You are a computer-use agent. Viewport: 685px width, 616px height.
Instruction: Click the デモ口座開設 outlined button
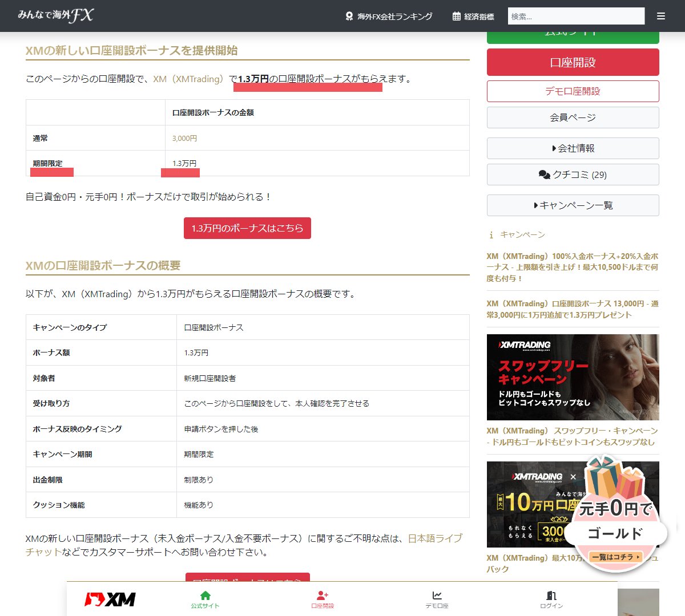click(x=573, y=91)
